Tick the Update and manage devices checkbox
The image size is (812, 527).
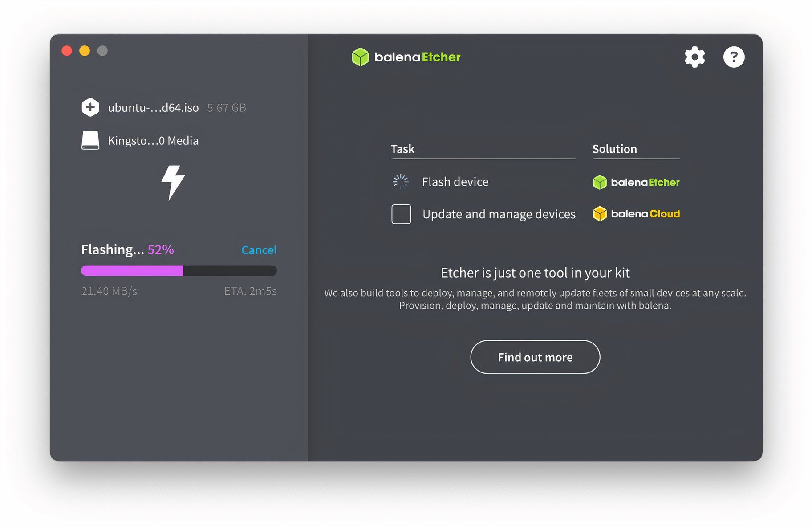click(x=401, y=214)
